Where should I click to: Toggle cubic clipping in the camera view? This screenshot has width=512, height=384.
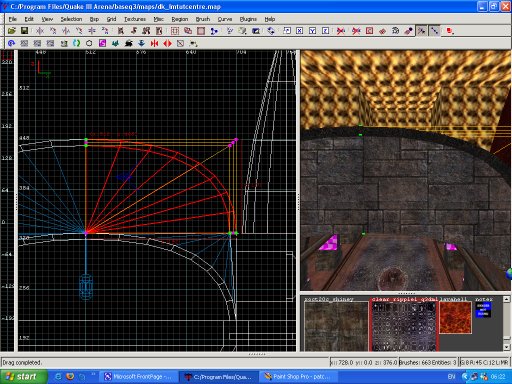coord(256,31)
